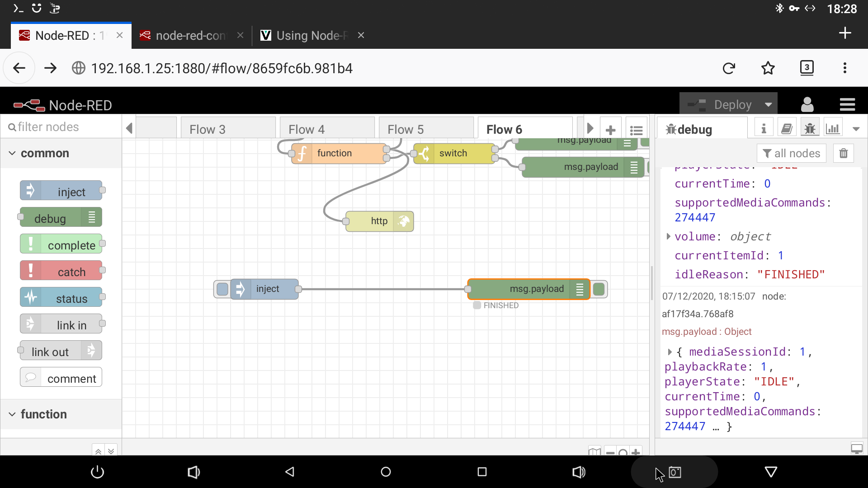
Task: Expand the function palette category
Action: pyautogui.click(x=61, y=414)
